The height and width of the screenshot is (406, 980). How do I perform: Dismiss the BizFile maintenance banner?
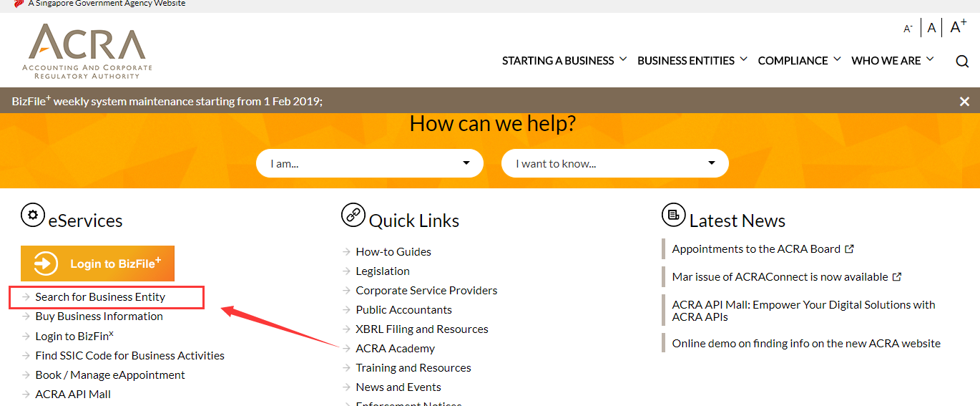964,102
